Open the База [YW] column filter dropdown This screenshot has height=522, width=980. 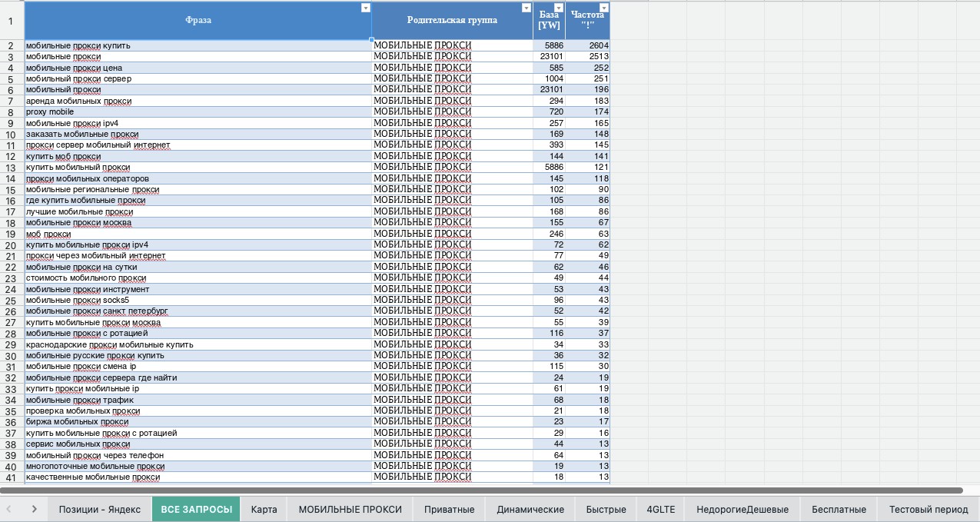(x=559, y=8)
